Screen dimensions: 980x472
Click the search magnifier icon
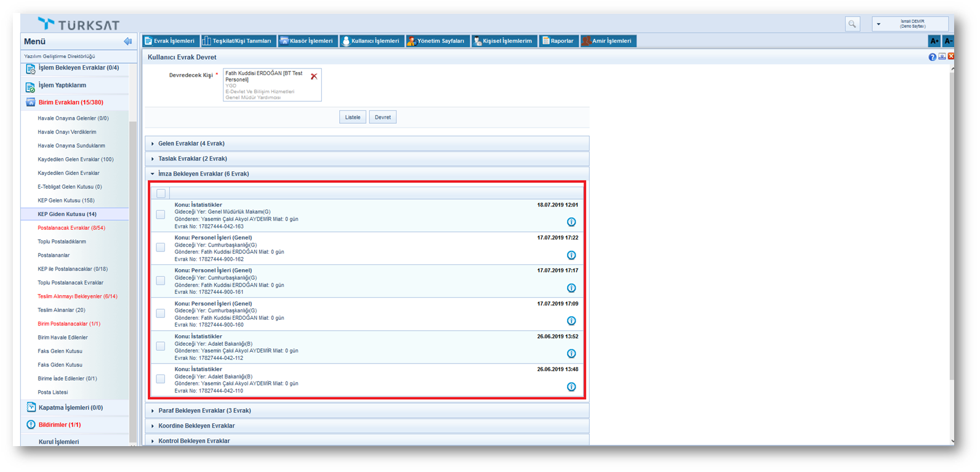click(x=852, y=24)
